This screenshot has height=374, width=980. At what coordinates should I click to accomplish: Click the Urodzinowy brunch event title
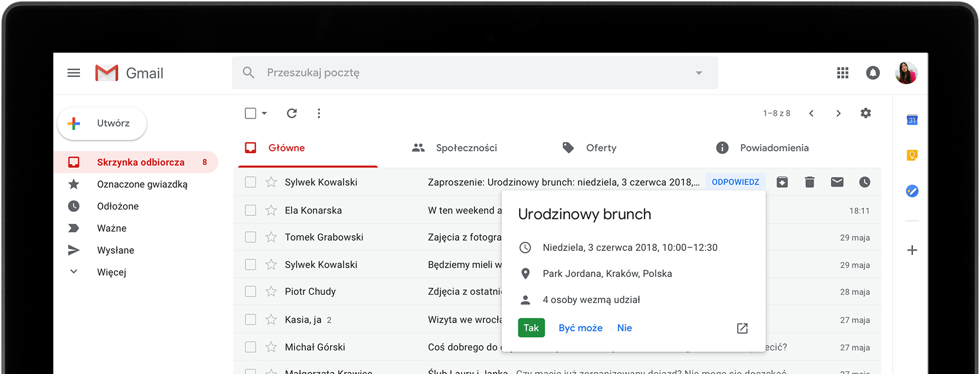pyautogui.click(x=584, y=214)
